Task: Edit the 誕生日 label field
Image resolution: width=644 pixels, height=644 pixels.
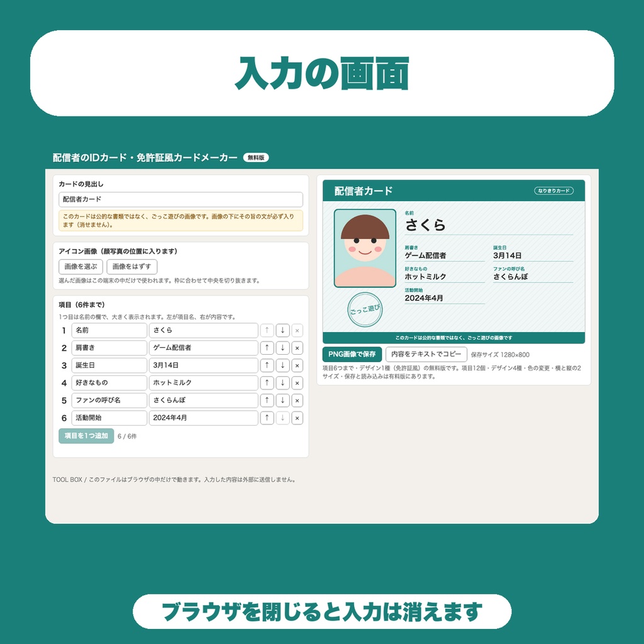Action: (x=109, y=365)
